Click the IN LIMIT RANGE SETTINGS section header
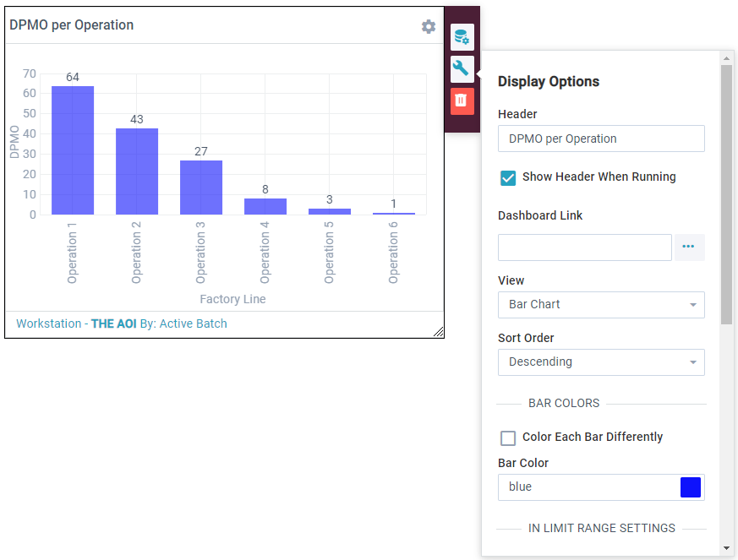The height and width of the screenshot is (560, 738). 601,528
